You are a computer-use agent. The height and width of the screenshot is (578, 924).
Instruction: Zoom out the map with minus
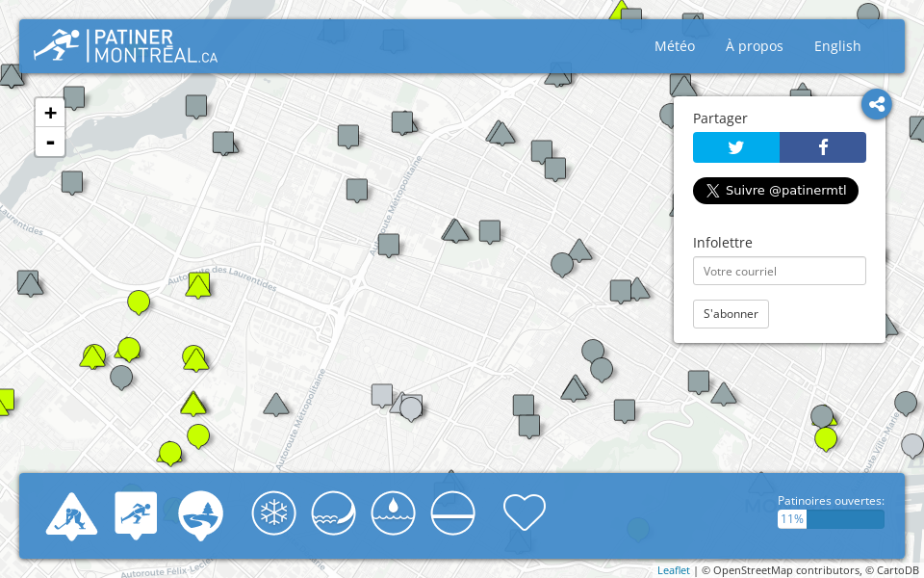click(x=50, y=142)
